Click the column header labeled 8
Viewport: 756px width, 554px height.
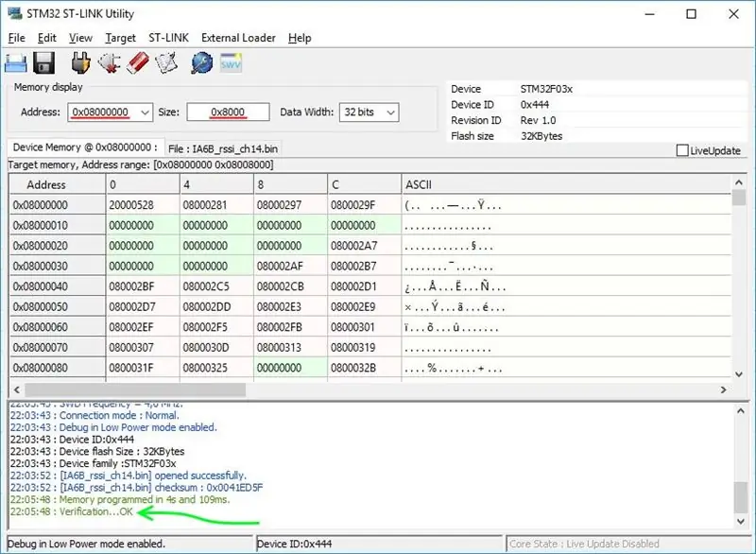coord(290,184)
